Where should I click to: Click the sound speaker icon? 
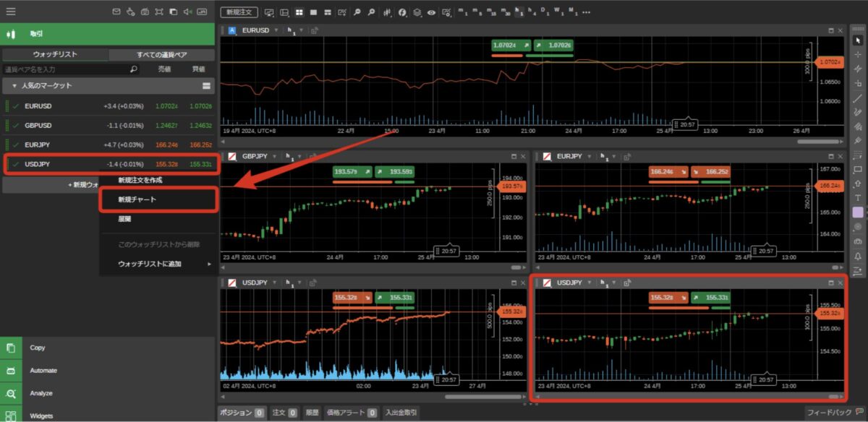(x=187, y=12)
